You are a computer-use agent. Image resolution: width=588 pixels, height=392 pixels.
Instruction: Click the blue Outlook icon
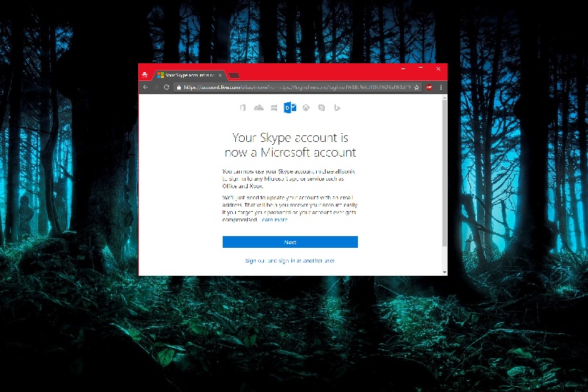[x=290, y=107]
